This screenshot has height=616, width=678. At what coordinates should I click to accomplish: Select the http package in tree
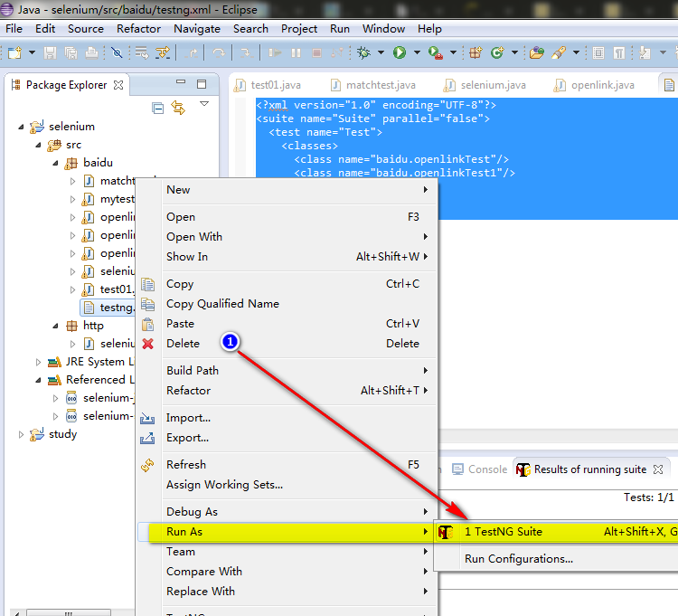pos(93,326)
